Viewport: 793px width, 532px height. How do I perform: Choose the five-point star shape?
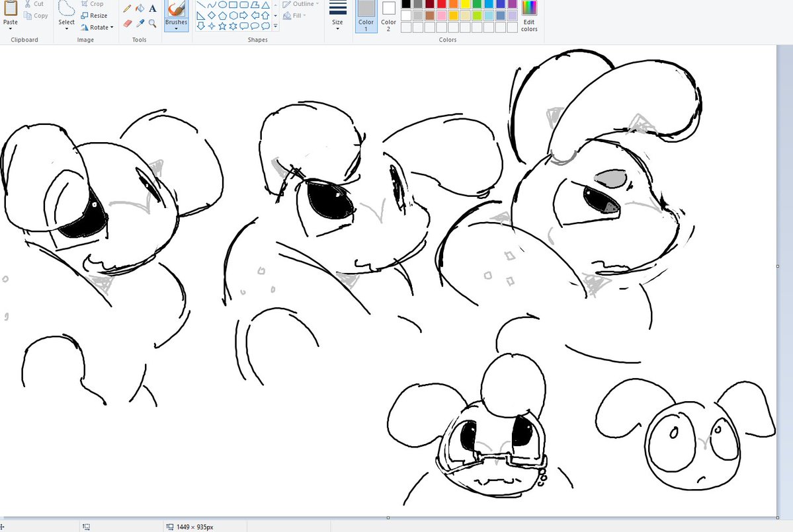pyautogui.click(x=222, y=26)
